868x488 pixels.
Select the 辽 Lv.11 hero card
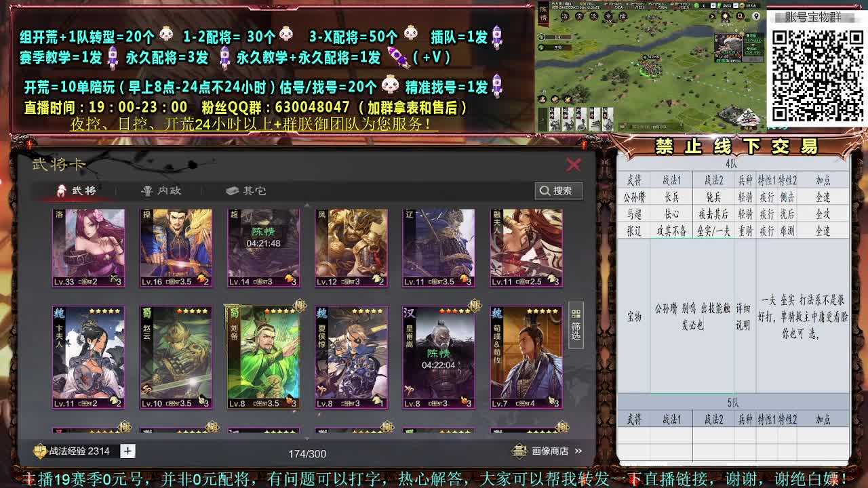(439, 247)
